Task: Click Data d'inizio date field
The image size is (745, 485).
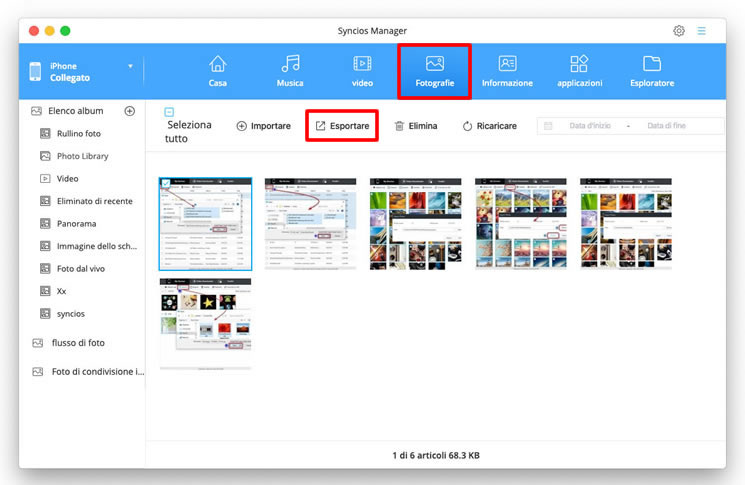Action: [x=590, y=126]
